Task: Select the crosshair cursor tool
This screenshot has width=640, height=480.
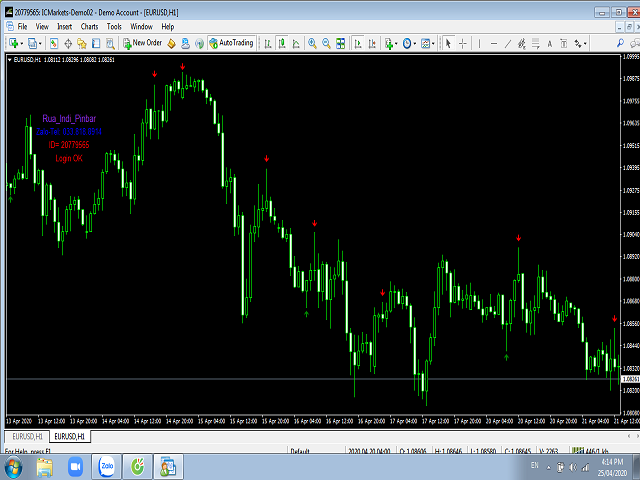Action: (x=463, y=43)
